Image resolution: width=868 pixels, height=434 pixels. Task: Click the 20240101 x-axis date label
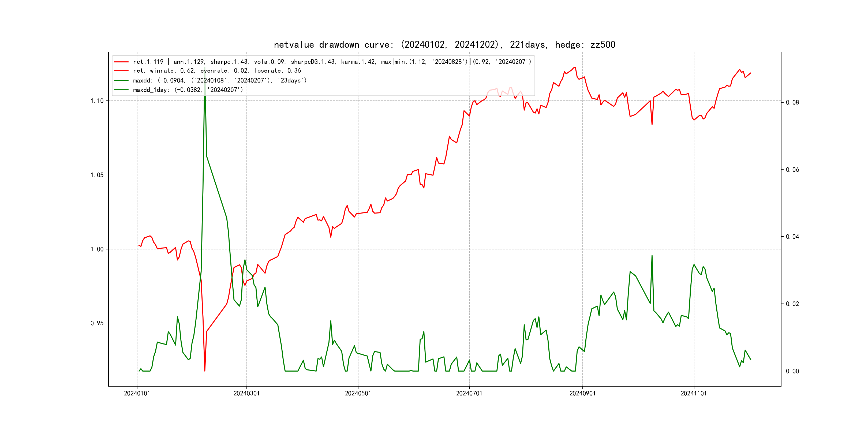tap(137, 394)
